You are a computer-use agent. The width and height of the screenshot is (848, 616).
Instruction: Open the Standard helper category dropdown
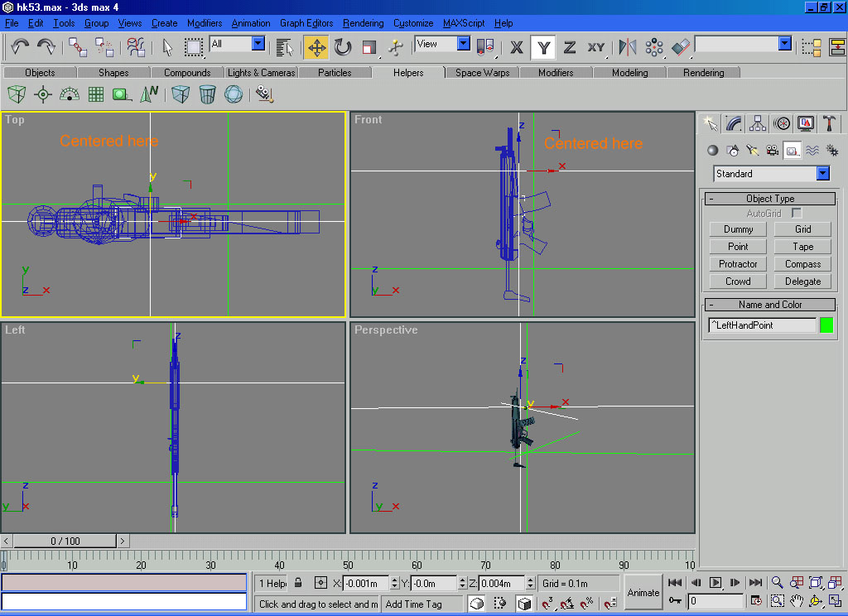click(x=822, y=174)
